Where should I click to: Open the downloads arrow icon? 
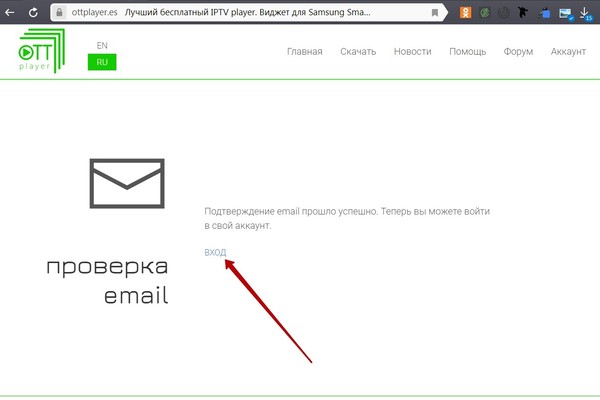click(585, 13)
